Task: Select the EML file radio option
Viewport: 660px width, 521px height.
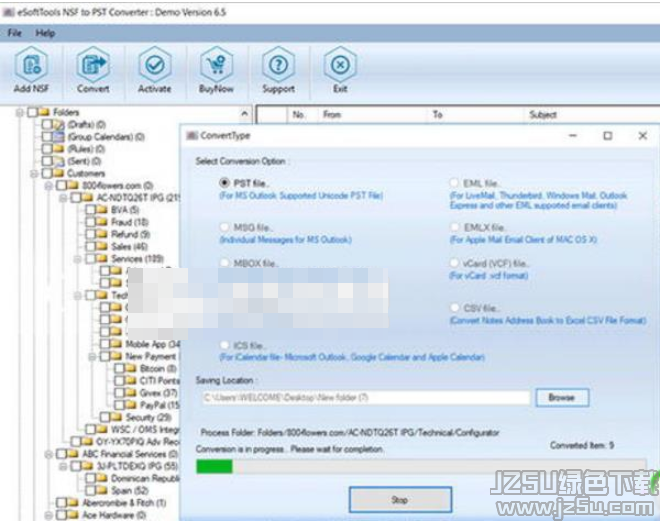Action: tap(454, 183)
